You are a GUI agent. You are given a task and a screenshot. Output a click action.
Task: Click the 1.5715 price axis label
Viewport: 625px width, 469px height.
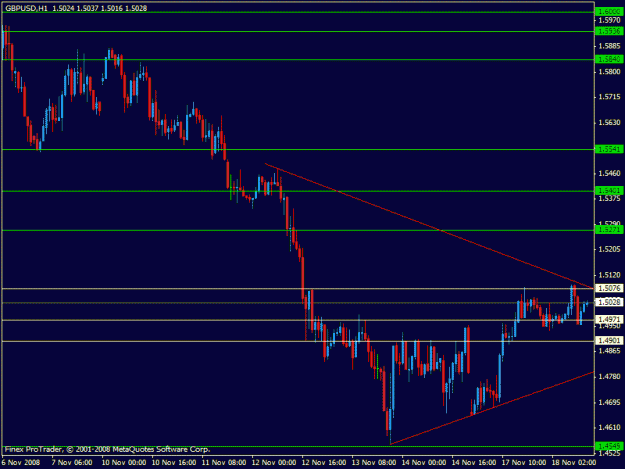coord(609,97)
